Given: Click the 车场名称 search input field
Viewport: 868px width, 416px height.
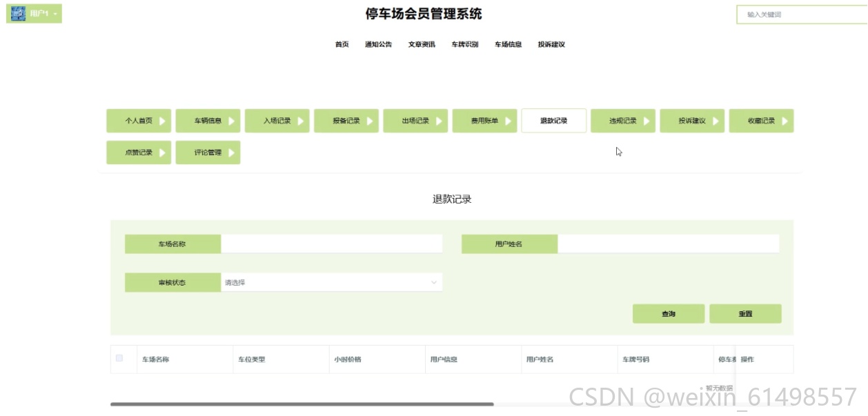Looking at the screenshot, I should point(332,244).
